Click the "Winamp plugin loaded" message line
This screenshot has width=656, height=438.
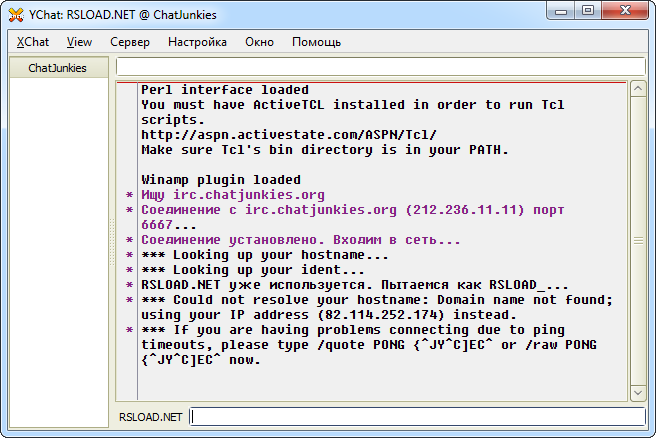[220, 180]
